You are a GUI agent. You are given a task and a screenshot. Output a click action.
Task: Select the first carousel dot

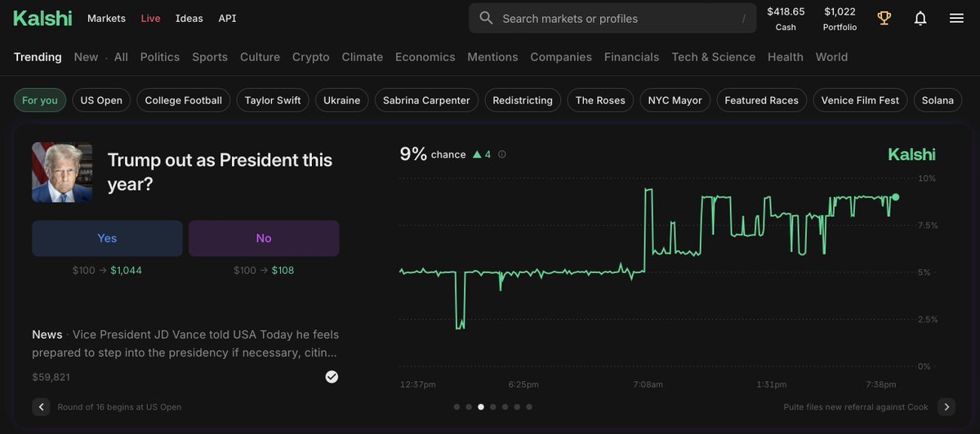(457, 407)
